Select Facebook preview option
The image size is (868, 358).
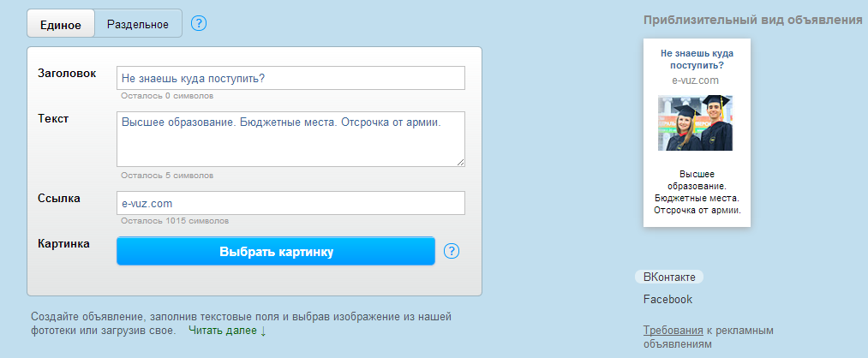coord(667,300)
